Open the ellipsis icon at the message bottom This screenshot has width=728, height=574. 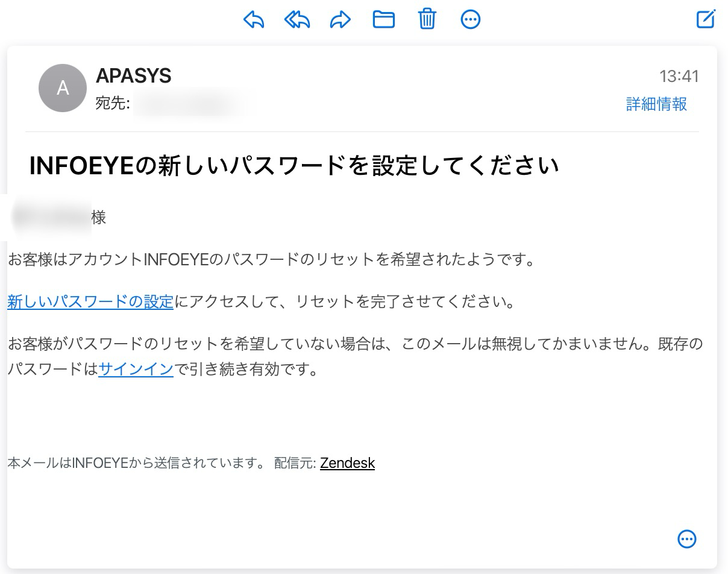click(x=687, y=539)
